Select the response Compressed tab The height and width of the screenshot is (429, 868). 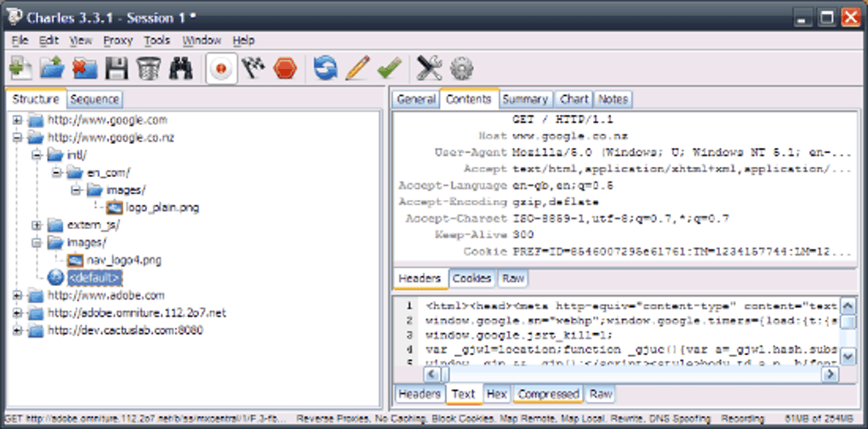point(548,394)
